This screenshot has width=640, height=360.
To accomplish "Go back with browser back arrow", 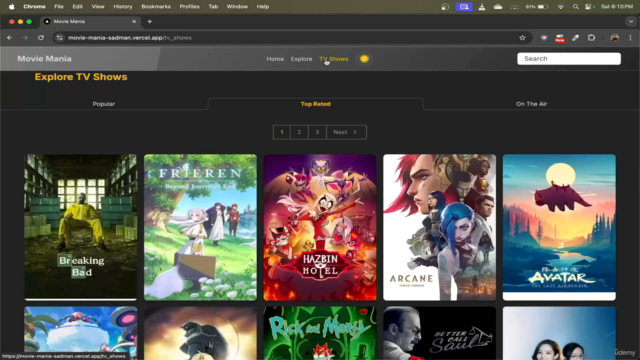I will pyautogui.click(x=10, y=38).
